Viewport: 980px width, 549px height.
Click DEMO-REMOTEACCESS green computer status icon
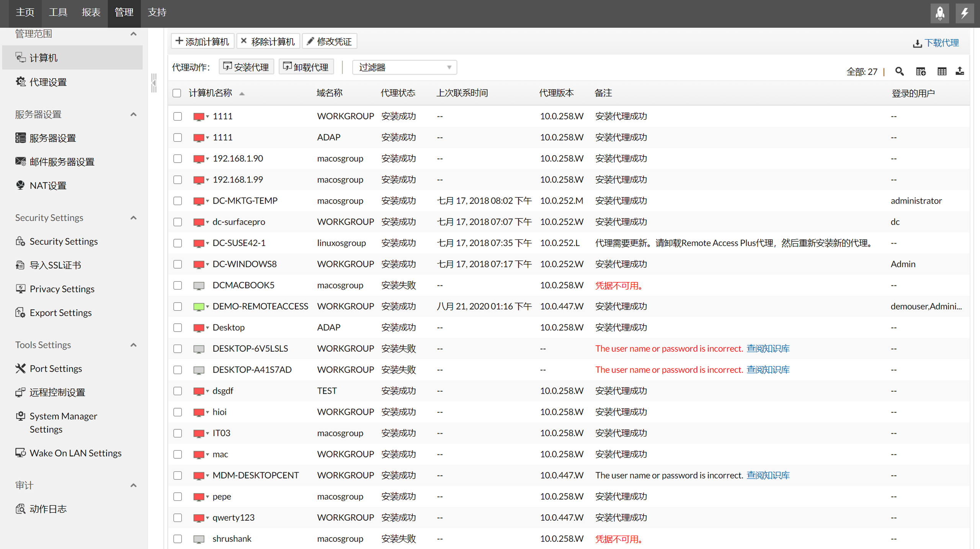[199, 306]
